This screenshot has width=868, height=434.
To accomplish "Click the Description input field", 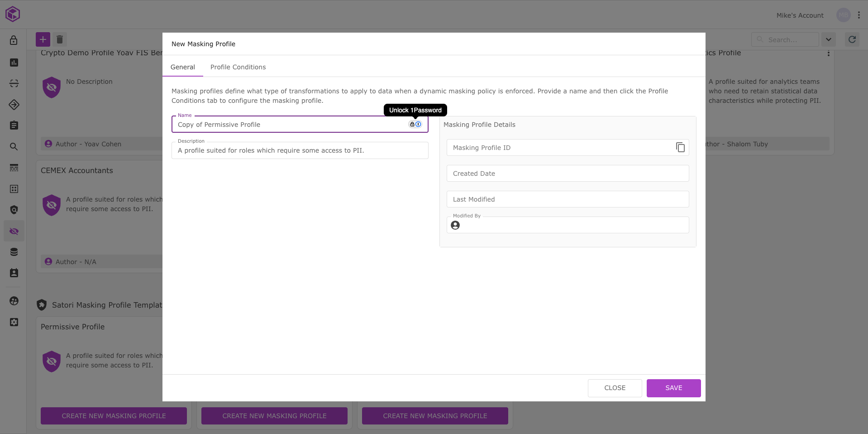I will (300, 150).
